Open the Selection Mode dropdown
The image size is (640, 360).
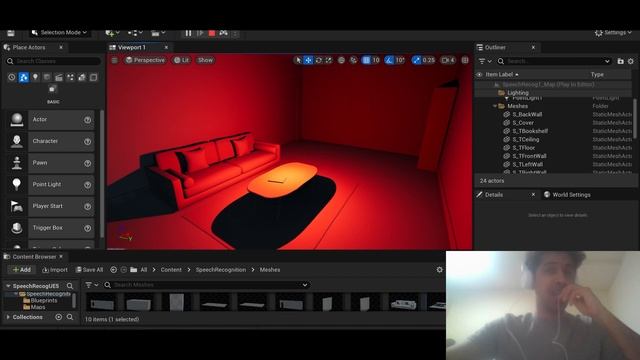coord(60,33)
